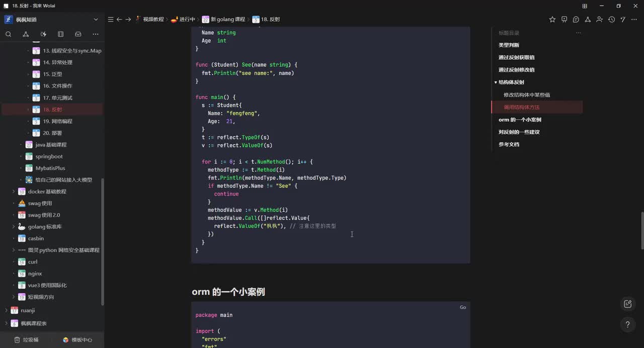Open outline panel options ellipsis
Screen dimensions: 644x348
(579, 33)
